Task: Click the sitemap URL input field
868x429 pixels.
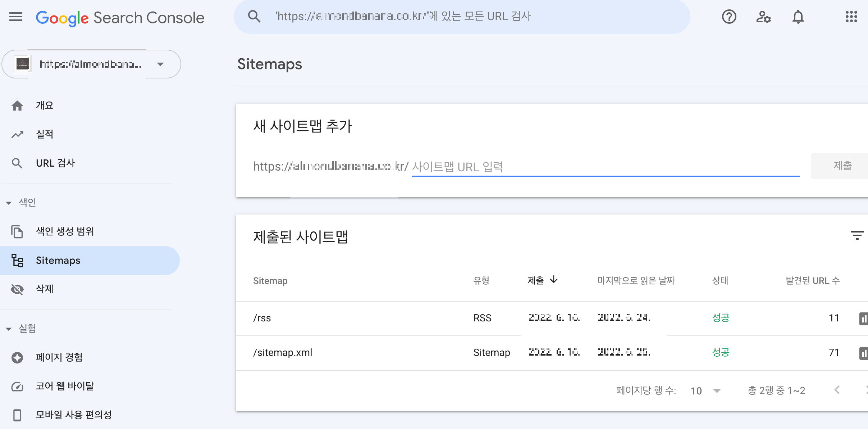Action: [605, 167]
